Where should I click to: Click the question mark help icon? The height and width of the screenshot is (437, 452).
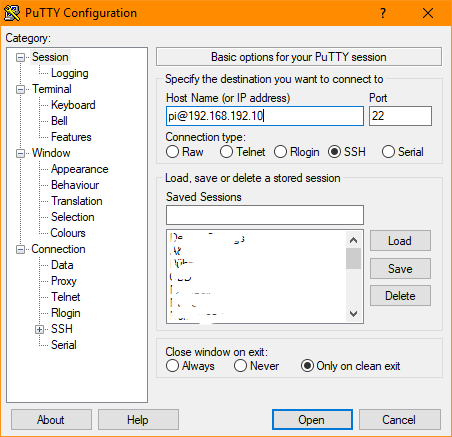[383, 13]
